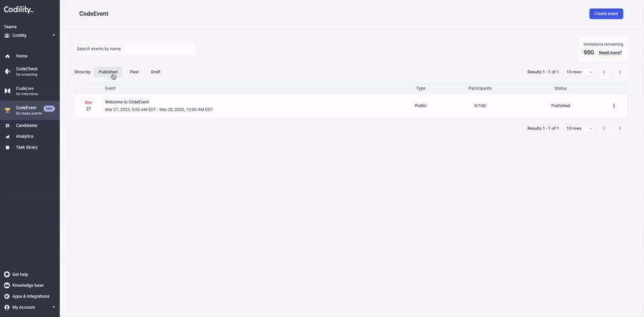Screen dimensions: 644x317
Task: Click the Need more? link
Action: (x=610, y=52)
